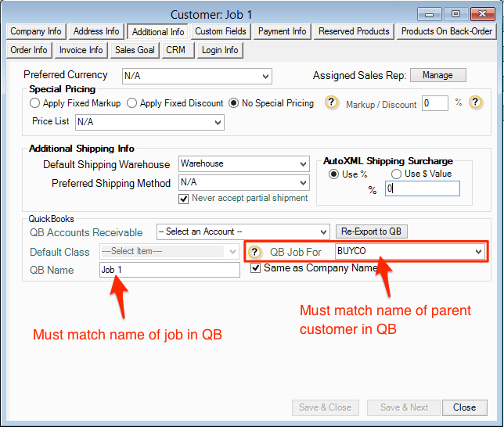This screenshot has width=504, height=427.
Task: Uncheck Same as Company Name
Action: point(256,268)
